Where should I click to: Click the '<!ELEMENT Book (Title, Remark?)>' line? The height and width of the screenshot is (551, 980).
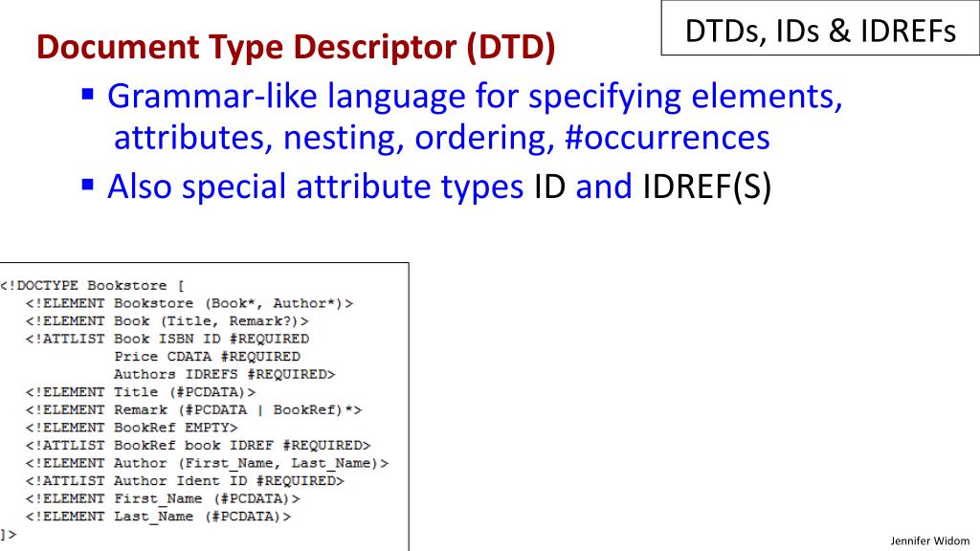click(x=167, y=321)
